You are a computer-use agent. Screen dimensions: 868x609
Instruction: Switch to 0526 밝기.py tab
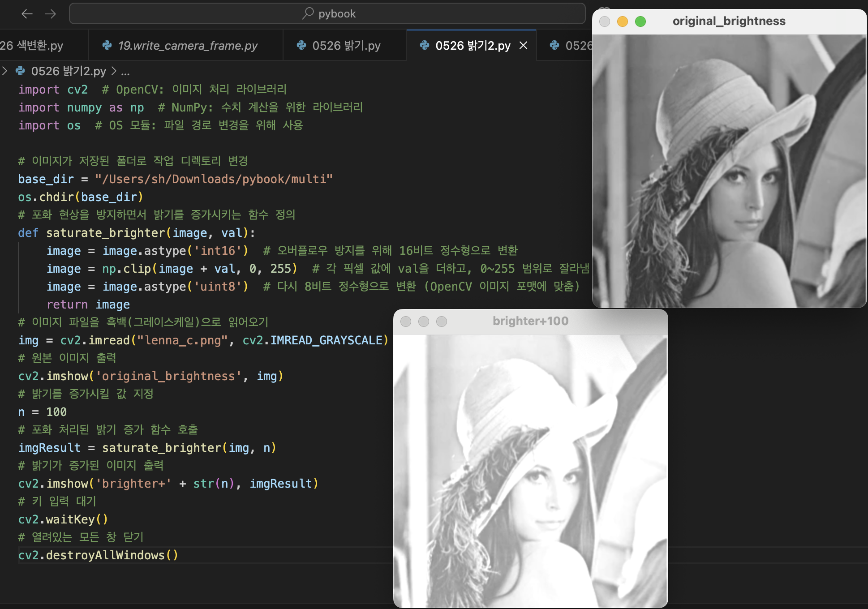coord(346,46)
